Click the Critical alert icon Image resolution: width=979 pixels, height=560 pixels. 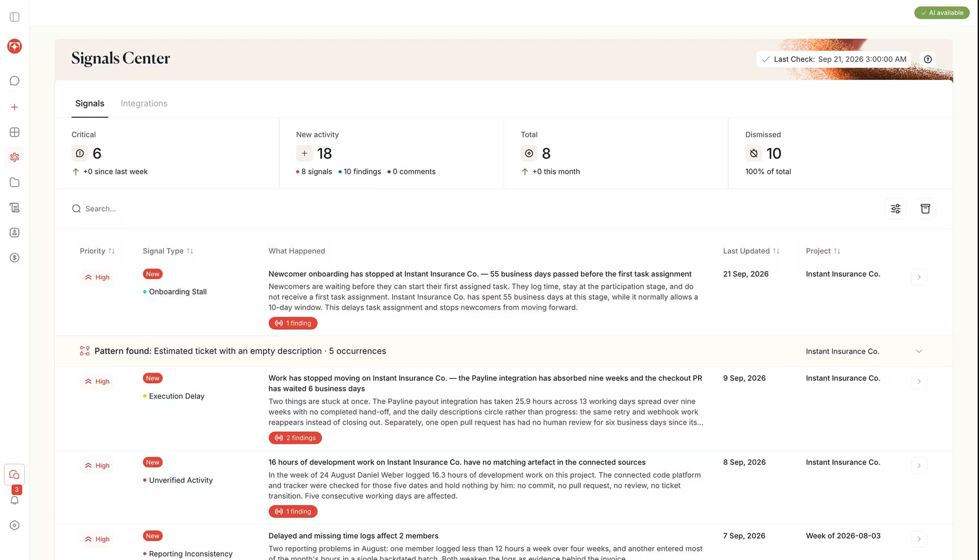80,153
